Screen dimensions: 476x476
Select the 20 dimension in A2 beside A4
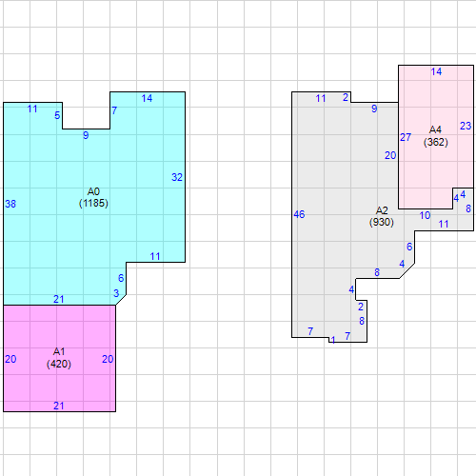390,155
